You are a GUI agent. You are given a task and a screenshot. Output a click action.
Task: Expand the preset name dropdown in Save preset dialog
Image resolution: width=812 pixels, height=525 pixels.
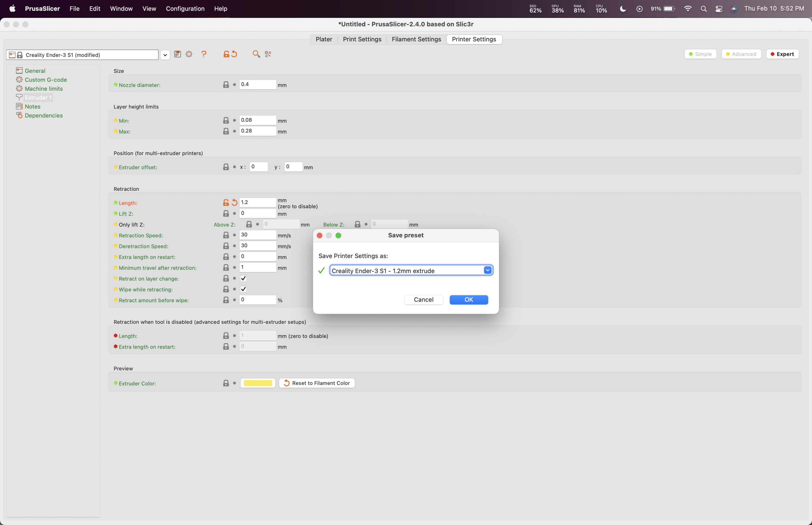(x=487, y=270)
